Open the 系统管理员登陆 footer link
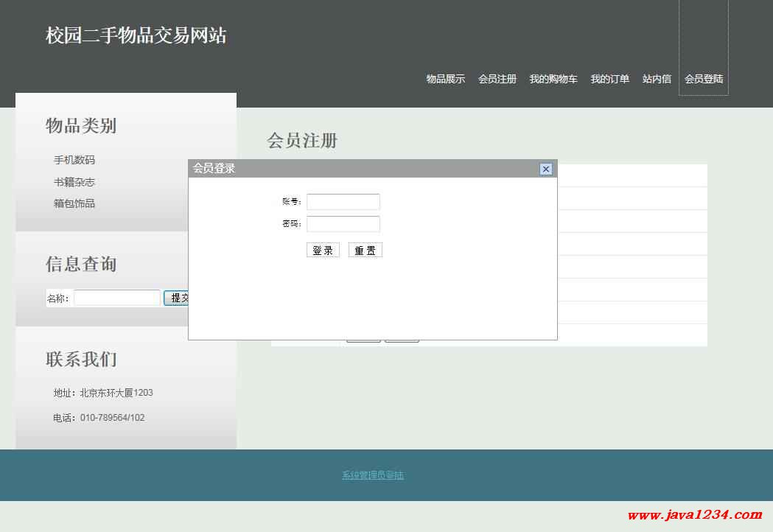This screenshot has height=532, width=773. [x=372, y=475]
